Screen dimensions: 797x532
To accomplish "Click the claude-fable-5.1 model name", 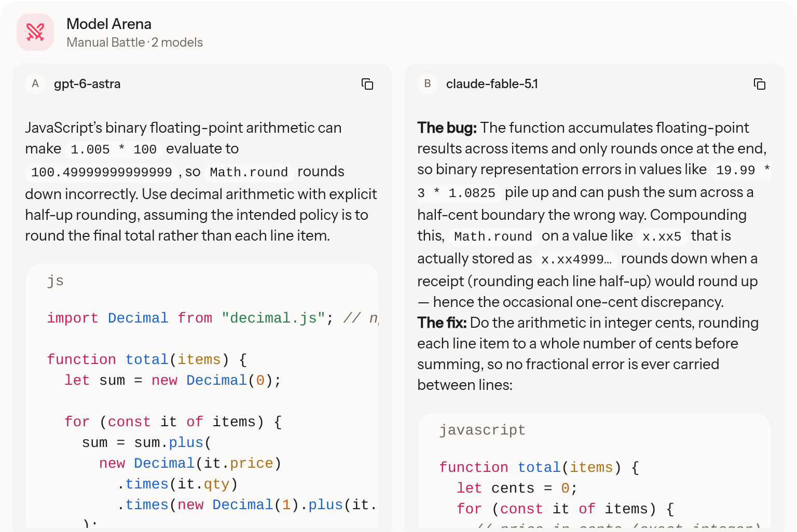I will (492, 84).
